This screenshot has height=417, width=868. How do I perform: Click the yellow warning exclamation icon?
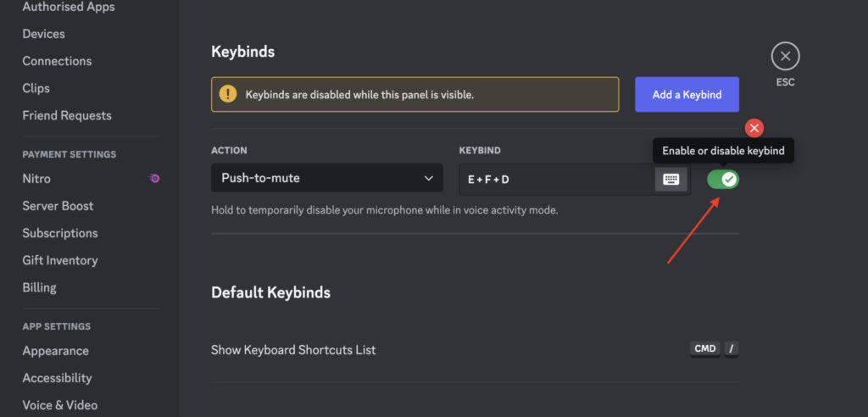[227, 94]
